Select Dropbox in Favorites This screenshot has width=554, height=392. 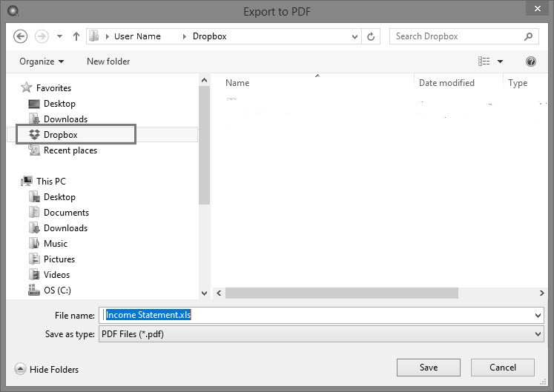[60, 135]
